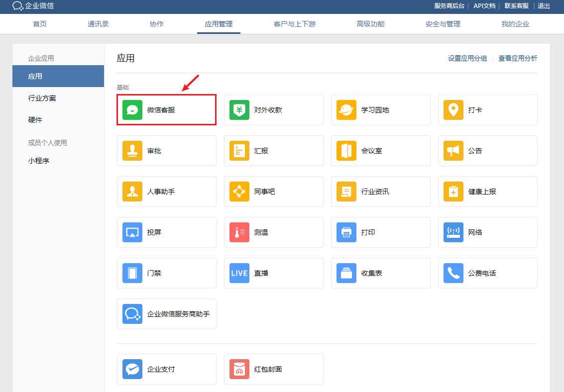The height and width of the screenshot is (392, 564).
Task: Click the 行业资讯 label text
Action: (x=375, y=192)
